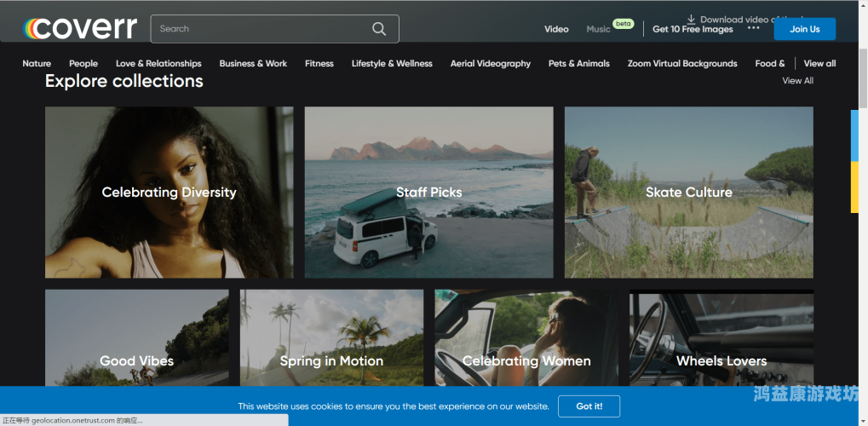Select the Love & Relationships category
This screenshot has width=868, height=426.
click(158, 63)
